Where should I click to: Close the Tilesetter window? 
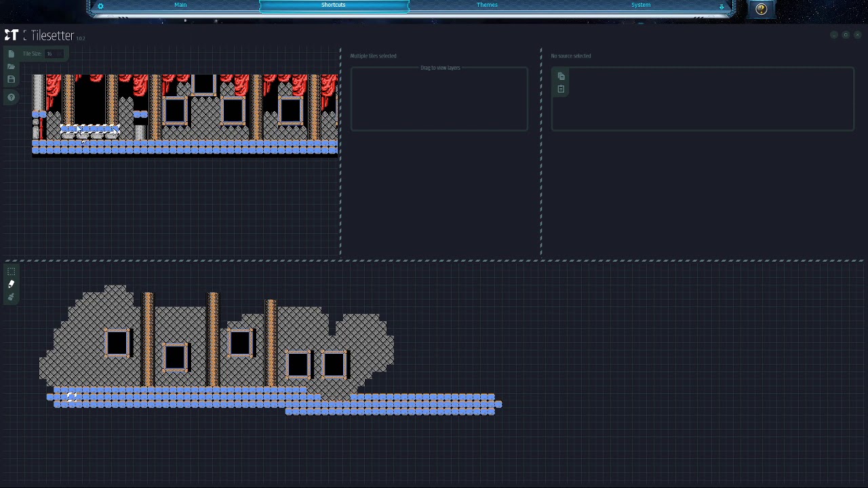click(x=857, y=35)
